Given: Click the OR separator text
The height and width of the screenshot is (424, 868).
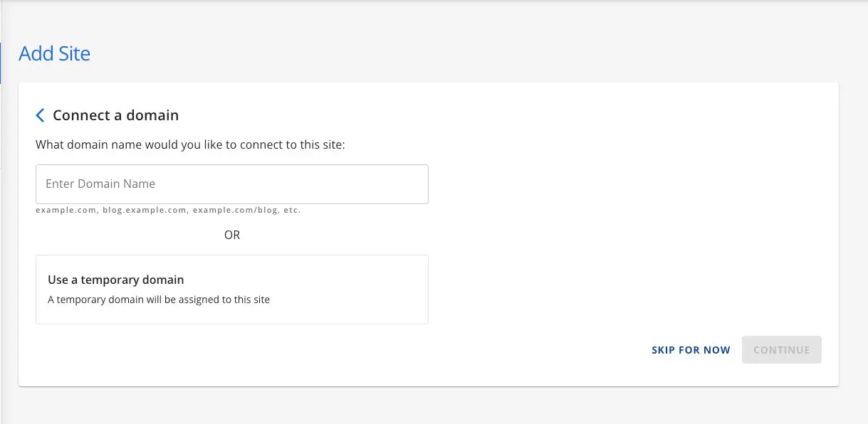Looking at the screenshot, I should 232,235.
